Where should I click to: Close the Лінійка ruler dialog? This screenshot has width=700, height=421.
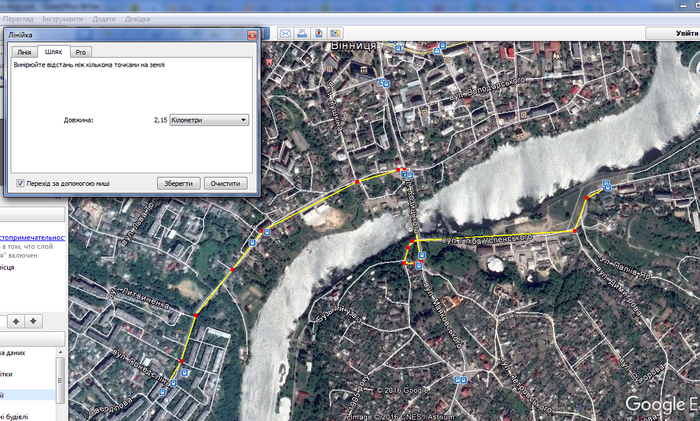[252, 35]
